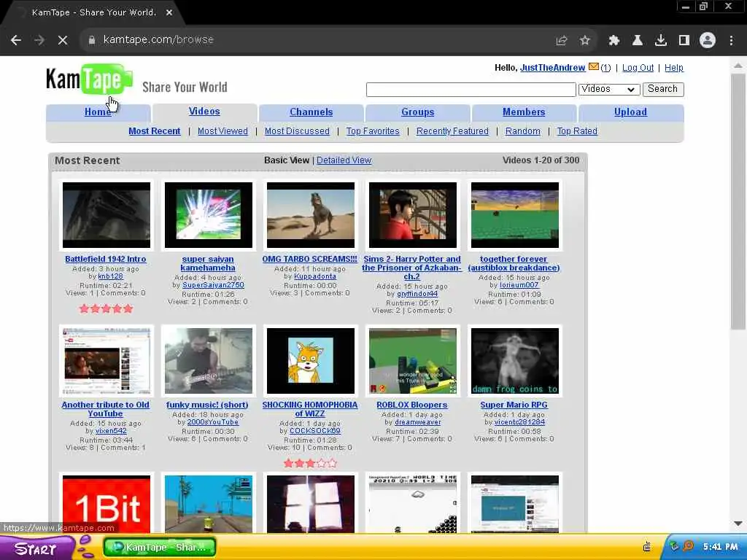
Task: Open uploader dreamweaver's profile
Action: (418, 422)
